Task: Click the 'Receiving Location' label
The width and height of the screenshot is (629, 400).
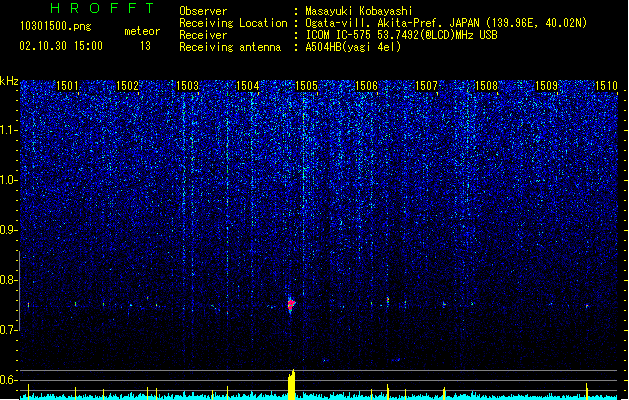Action: coord(233,23)
